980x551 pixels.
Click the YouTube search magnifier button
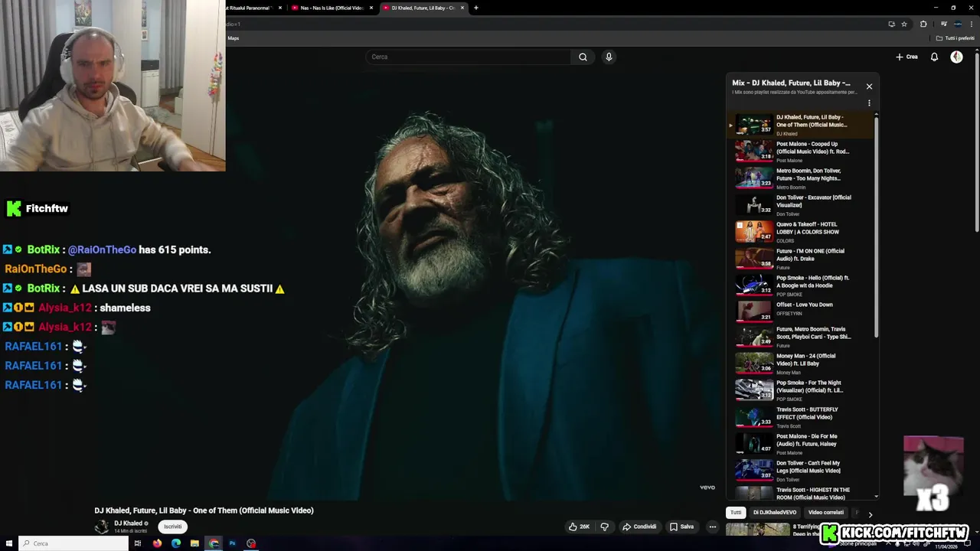click(583, 57)
